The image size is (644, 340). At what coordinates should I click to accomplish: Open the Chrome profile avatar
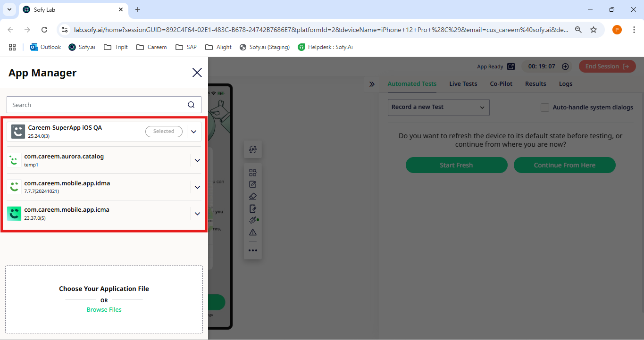tap(617, 30)
